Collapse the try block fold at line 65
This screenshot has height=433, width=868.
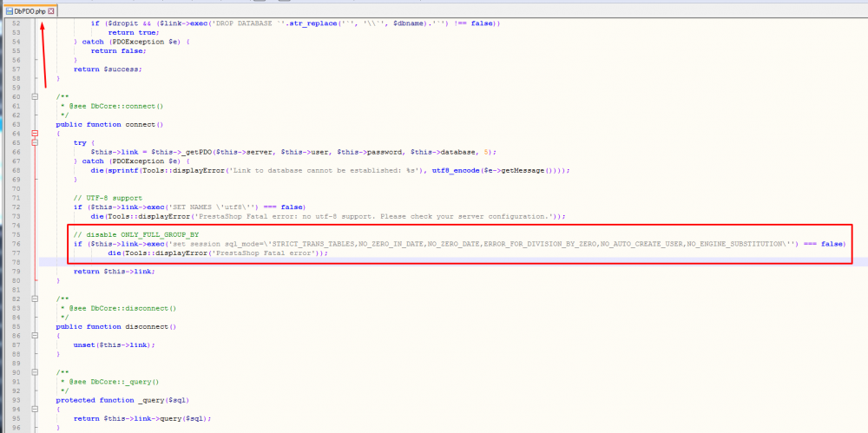coord(36,143)
